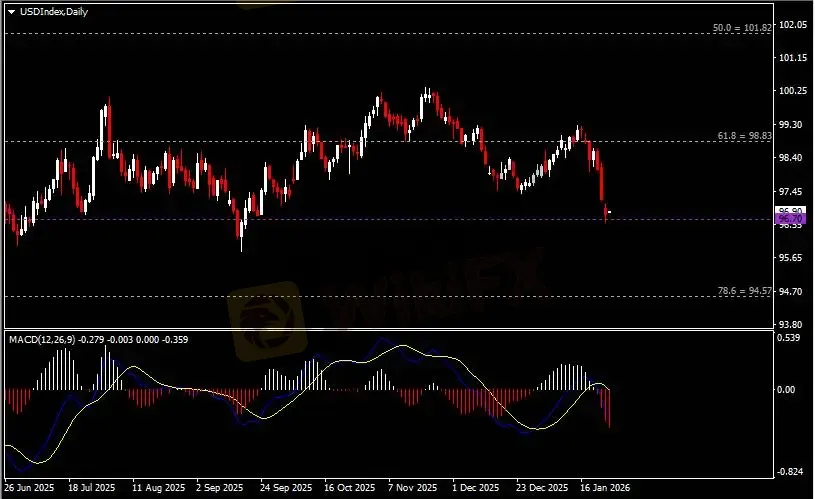The height and width of the screenshot is (499, 815).
Task: Click the 18 Jul 2025 date label
Action: pos(91,488)
